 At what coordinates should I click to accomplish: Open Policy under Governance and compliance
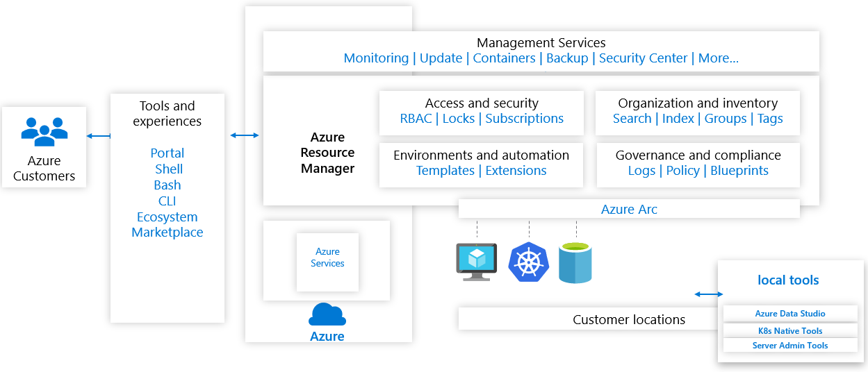(683, 171)
